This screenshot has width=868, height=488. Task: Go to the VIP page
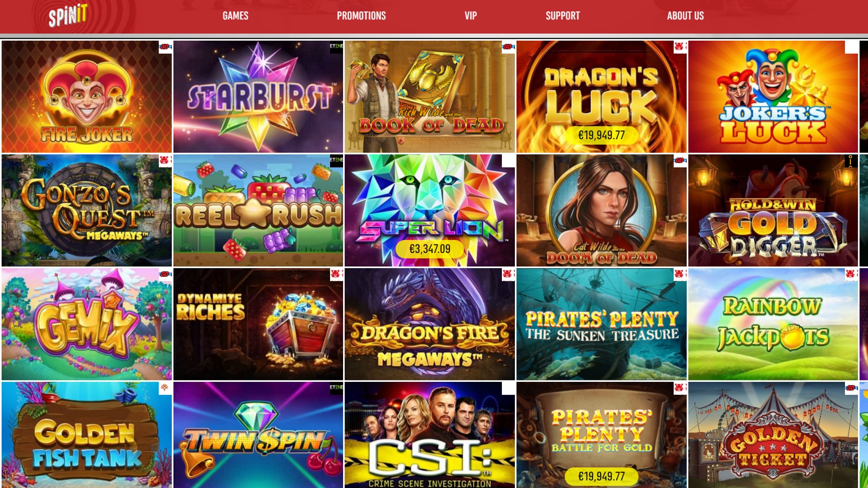point(471,16)
